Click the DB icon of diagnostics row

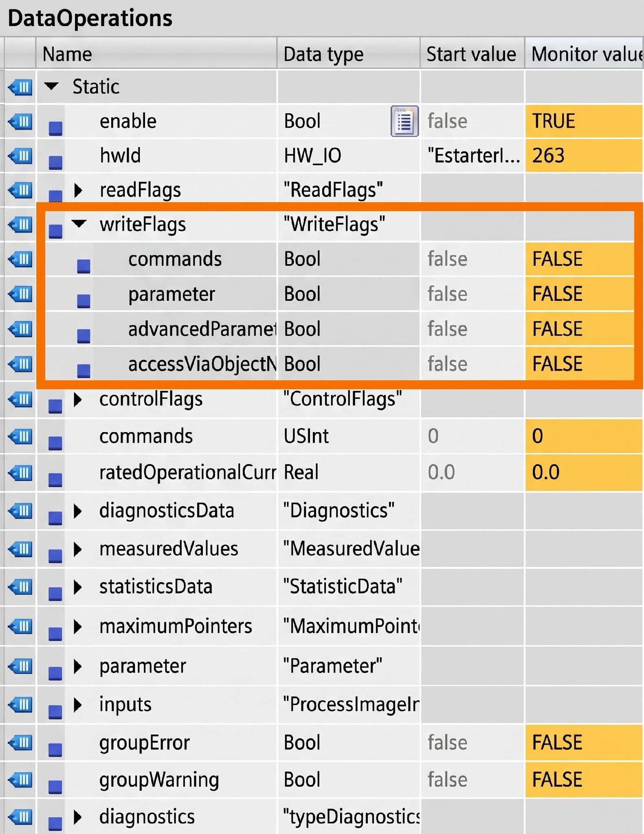coord(20,817)
